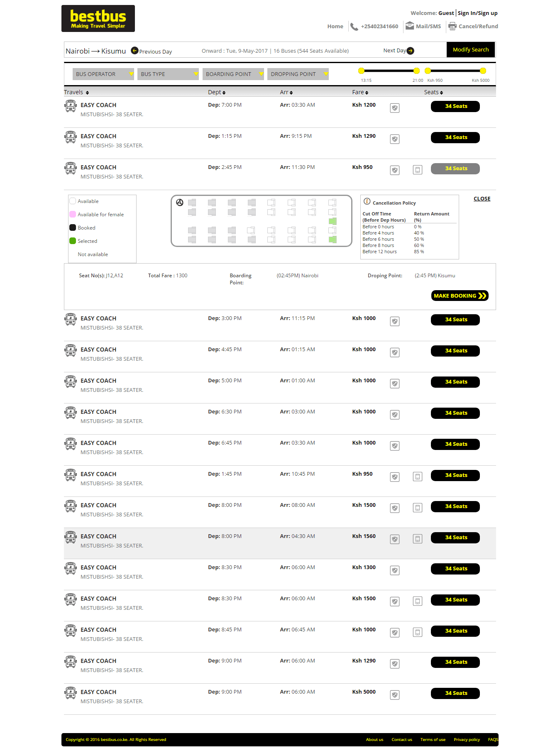This screenshot has width=560, height=753.
Task: Click the grayed 34 Seats button on the 2:45 PM bus
Action: (x=455, y=169)
